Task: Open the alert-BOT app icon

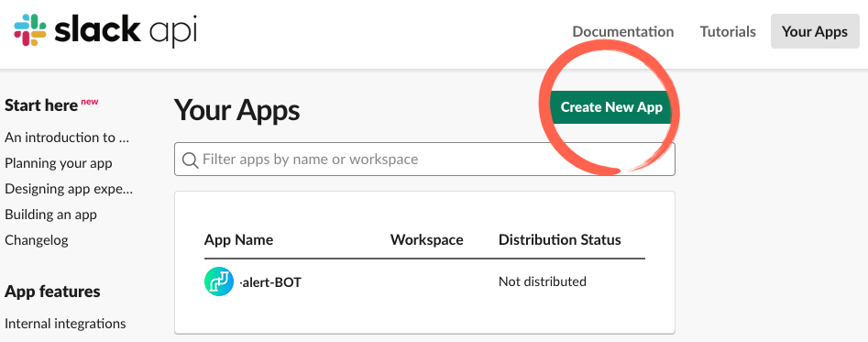Action: coord(219,281)
